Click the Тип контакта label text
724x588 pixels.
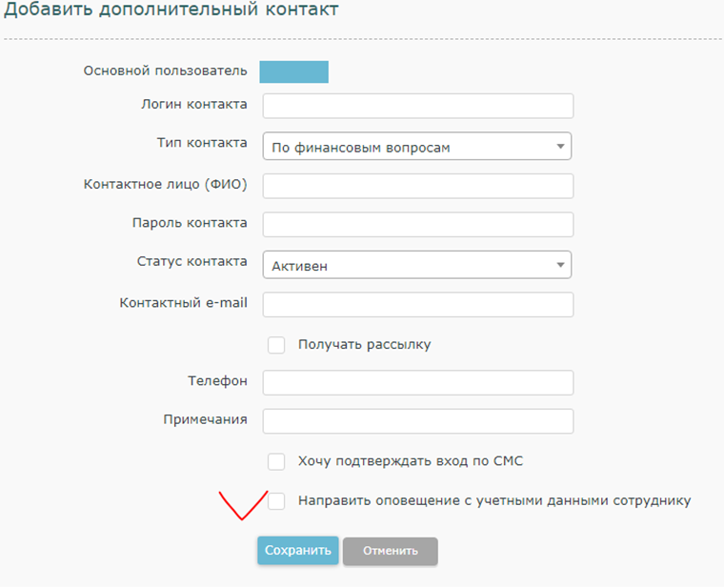[x=201, y=143]
